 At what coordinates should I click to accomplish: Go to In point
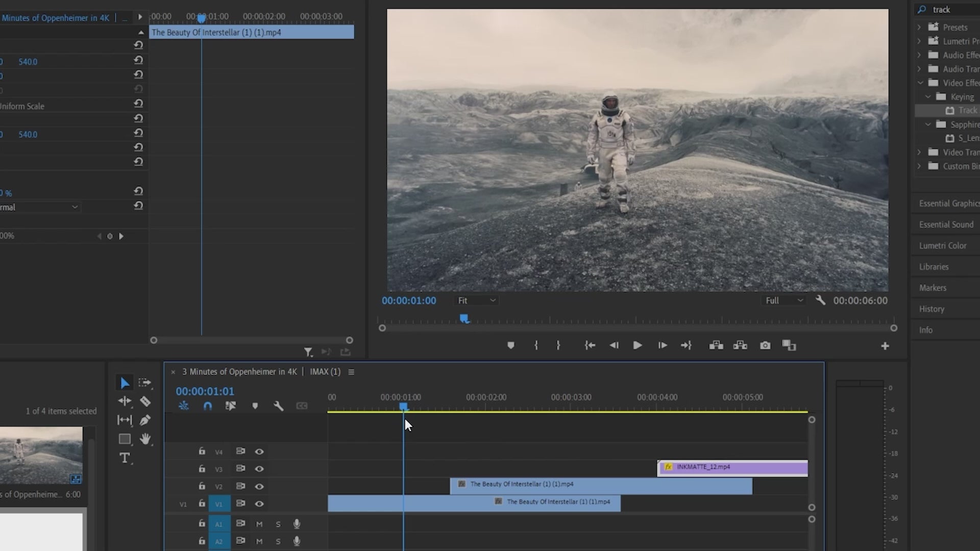[590, 345]
